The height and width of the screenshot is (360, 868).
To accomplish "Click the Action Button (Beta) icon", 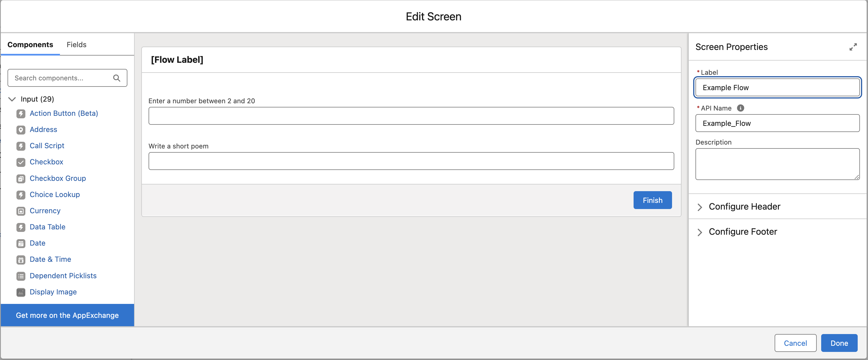I will coord(21,113).
